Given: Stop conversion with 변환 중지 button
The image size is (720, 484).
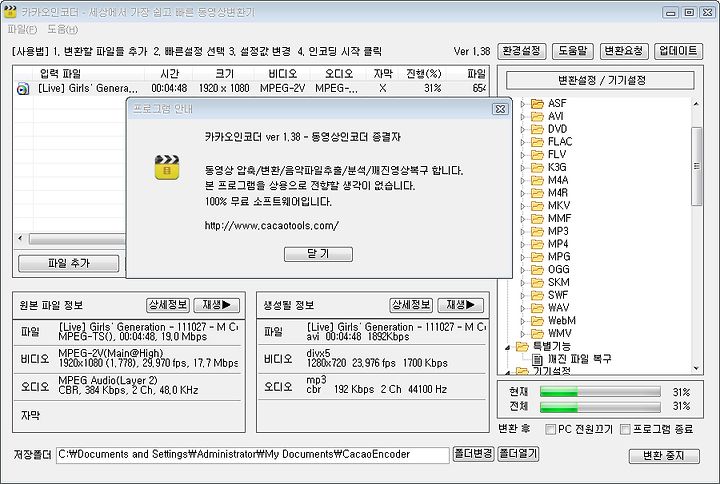Looking at the screenshot, I should pyautogui.click(x=664, y=456).
